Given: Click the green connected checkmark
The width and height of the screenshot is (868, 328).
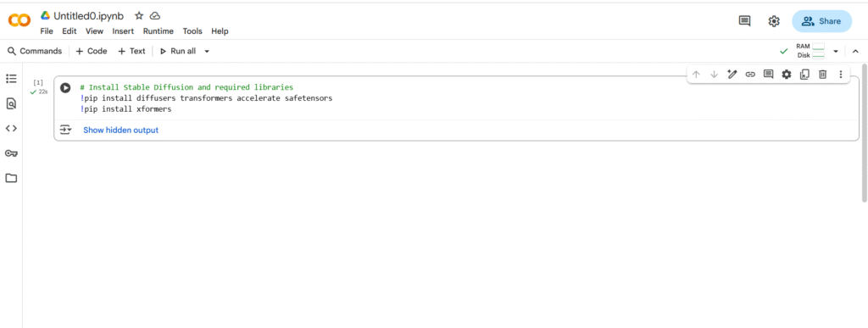Looking at the screenshot, I should [783, 51].
